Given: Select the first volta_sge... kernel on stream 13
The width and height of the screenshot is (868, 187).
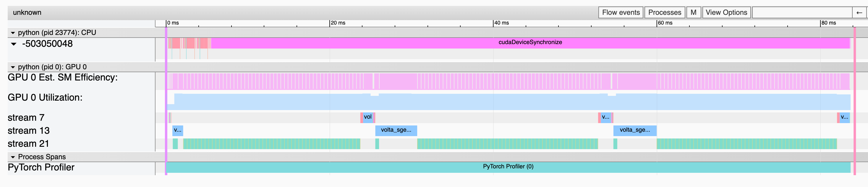Looking at the screenshot, I should click(x=396, y=130).
